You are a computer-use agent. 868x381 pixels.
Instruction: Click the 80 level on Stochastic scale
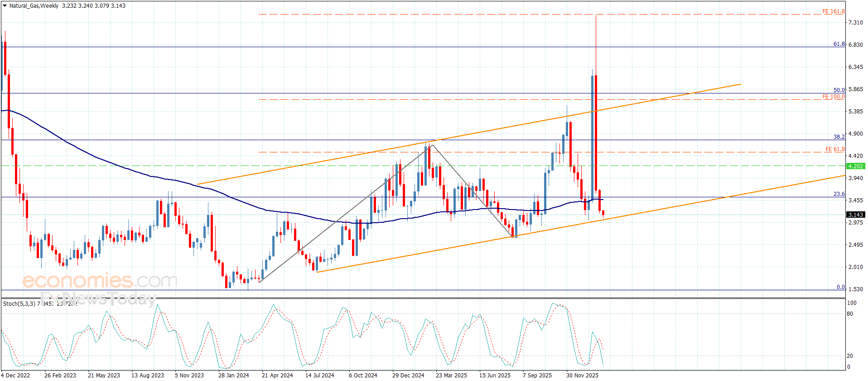pos(850,314)
